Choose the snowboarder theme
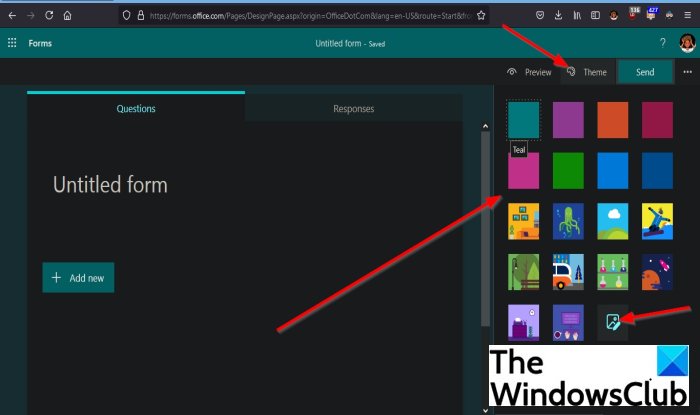Viewport: 700px width, 415px height. click(657, 221)
